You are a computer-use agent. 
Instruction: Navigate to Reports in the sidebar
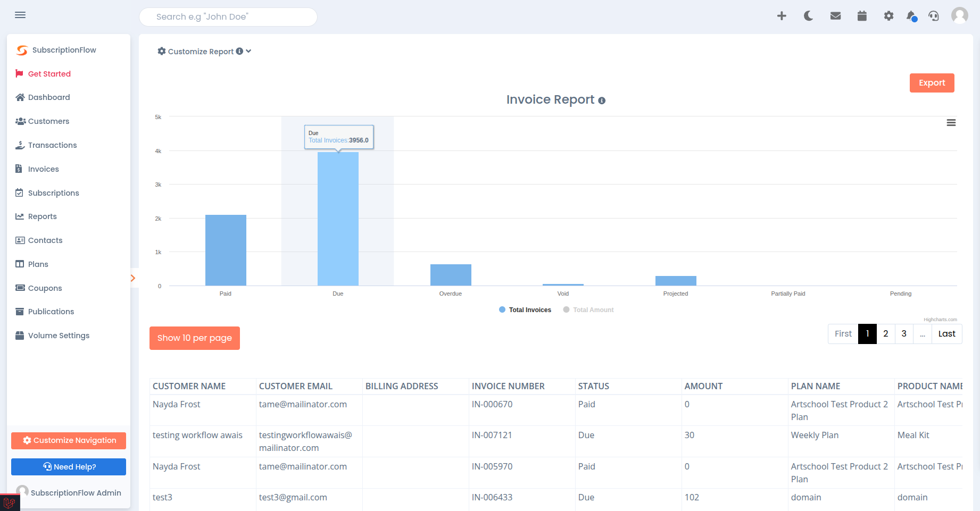pyautogui.click(x=42, y=216)
